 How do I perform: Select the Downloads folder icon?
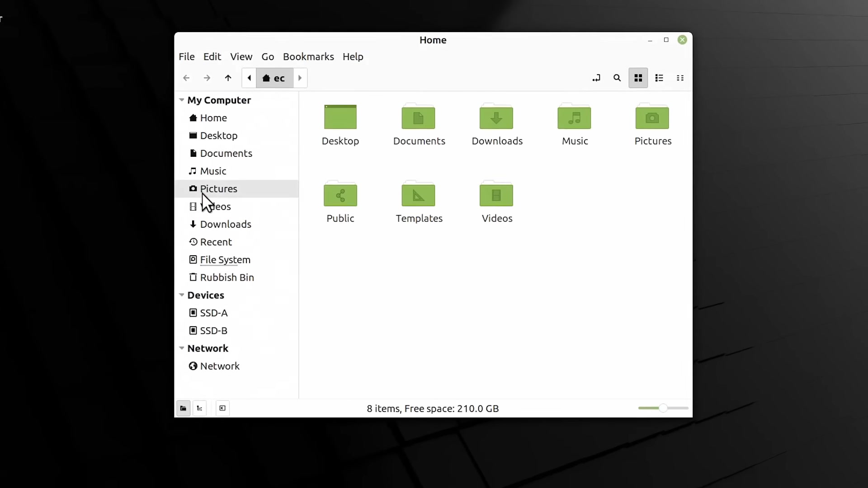[x=496, y=117]
